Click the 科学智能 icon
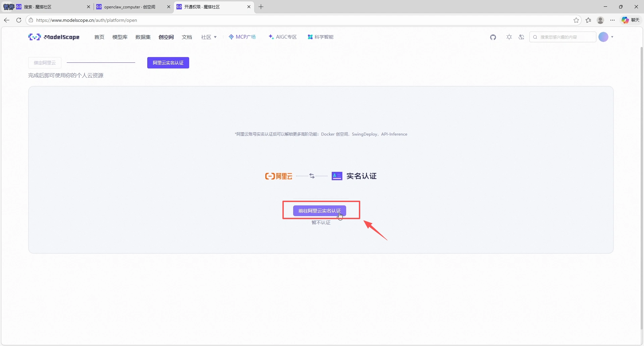644x346 pixels. pyautogui.click(x=310, y=37)
